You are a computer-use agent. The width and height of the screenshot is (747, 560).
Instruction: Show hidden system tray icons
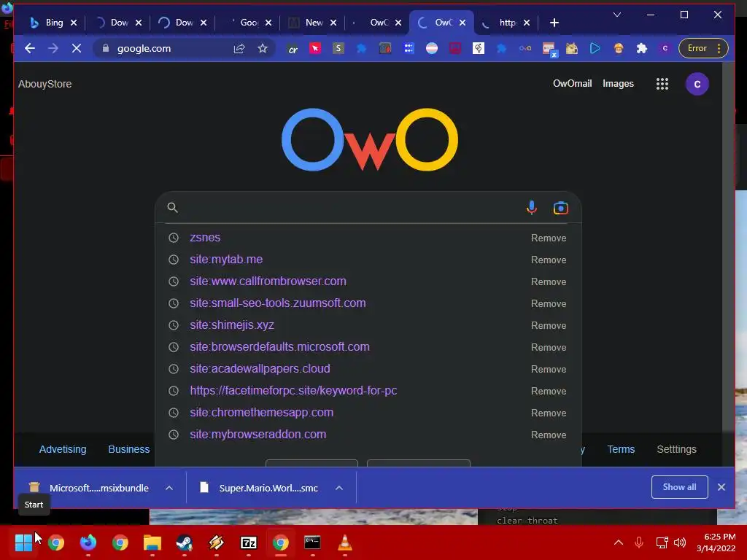pos(619,542)
